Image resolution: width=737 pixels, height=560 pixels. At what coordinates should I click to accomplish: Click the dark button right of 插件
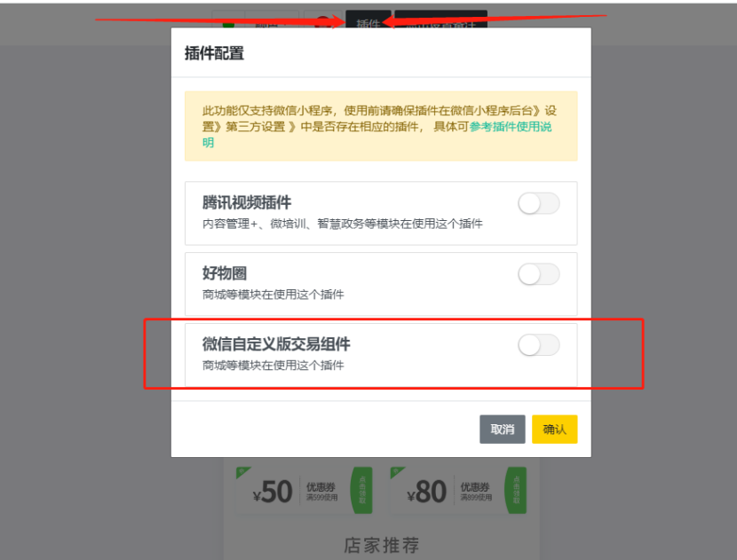(x=441, y=20)
